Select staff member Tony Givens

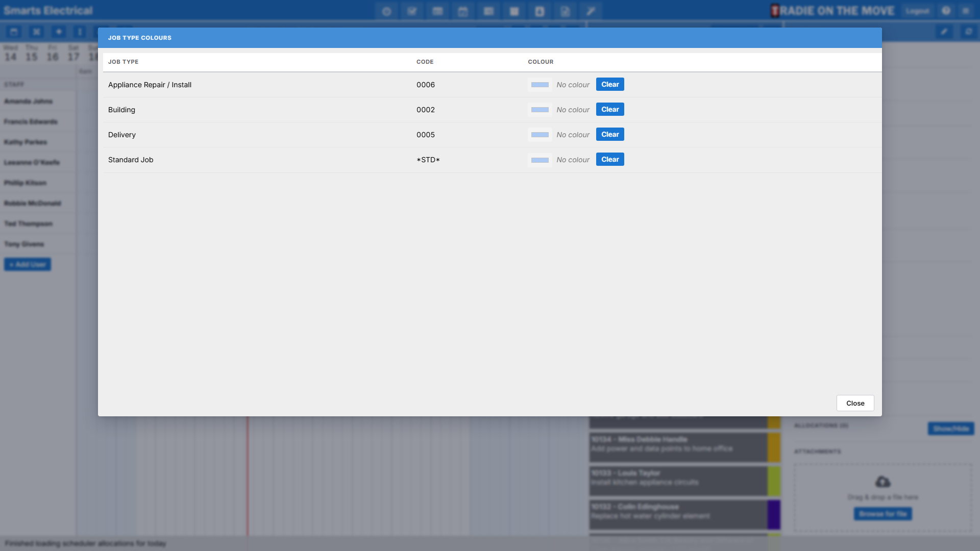tap(24, 244)
